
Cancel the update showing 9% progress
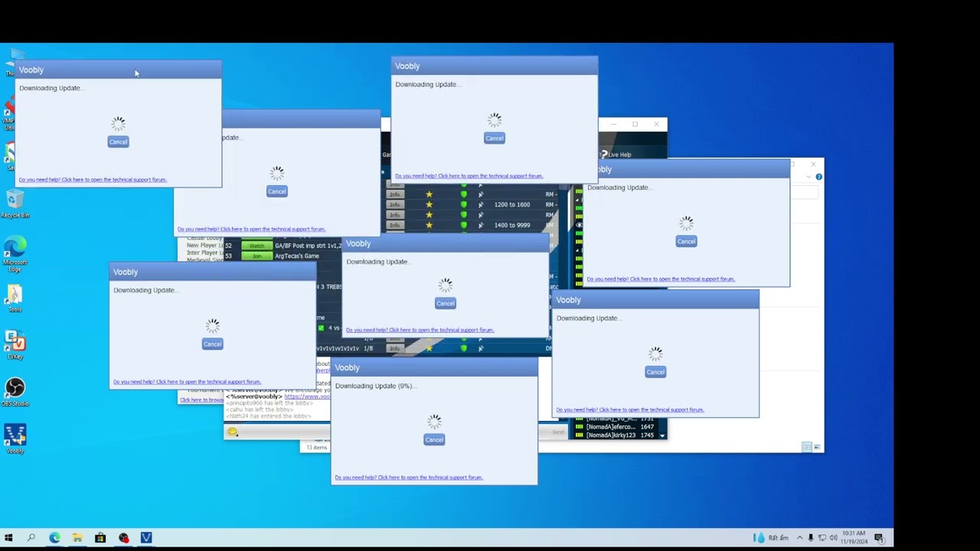pyautogui.click(x=434, y=439)
